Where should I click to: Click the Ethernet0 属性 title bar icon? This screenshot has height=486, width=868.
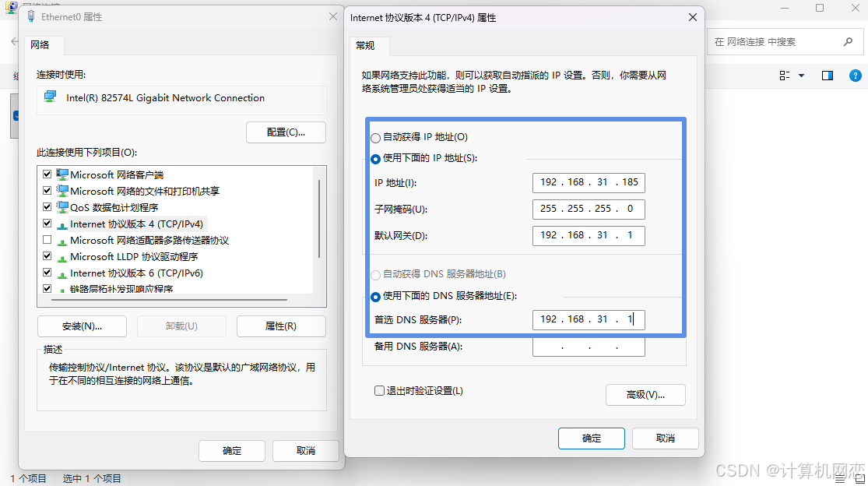click(x=32, y=16)
